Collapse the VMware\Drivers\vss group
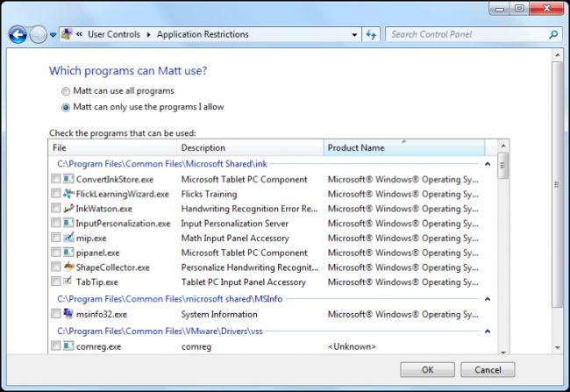Viewport: 570px width, 392px height. 488,331
